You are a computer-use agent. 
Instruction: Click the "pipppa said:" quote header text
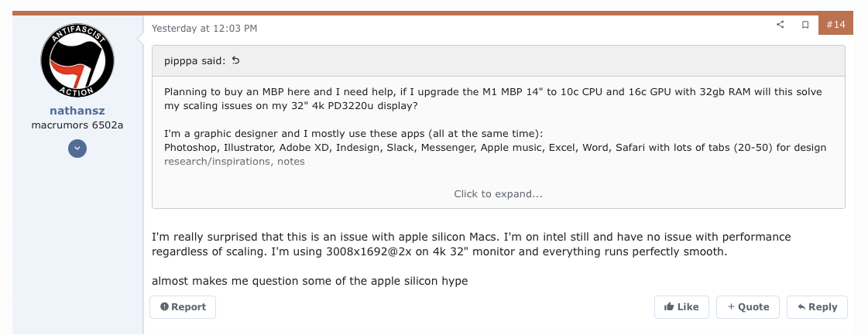(195, 60)
